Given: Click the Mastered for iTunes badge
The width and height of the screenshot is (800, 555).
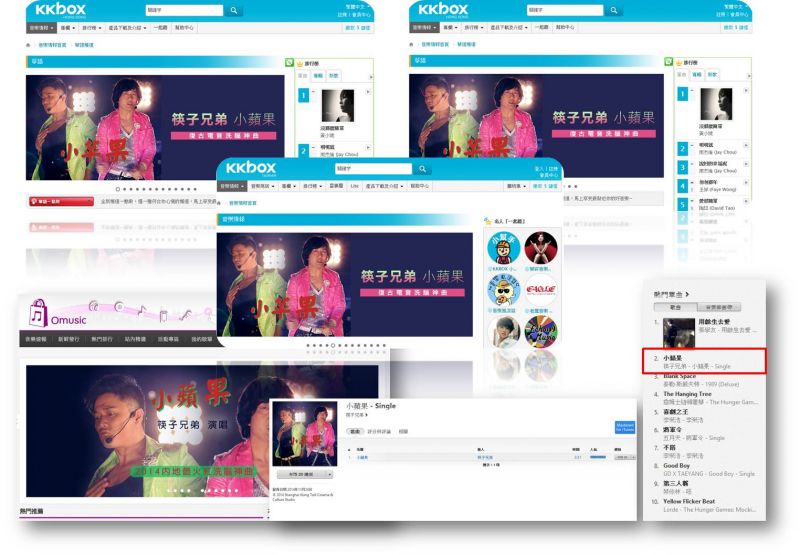Looking at the screenshot, I should (x=624, y=427).
